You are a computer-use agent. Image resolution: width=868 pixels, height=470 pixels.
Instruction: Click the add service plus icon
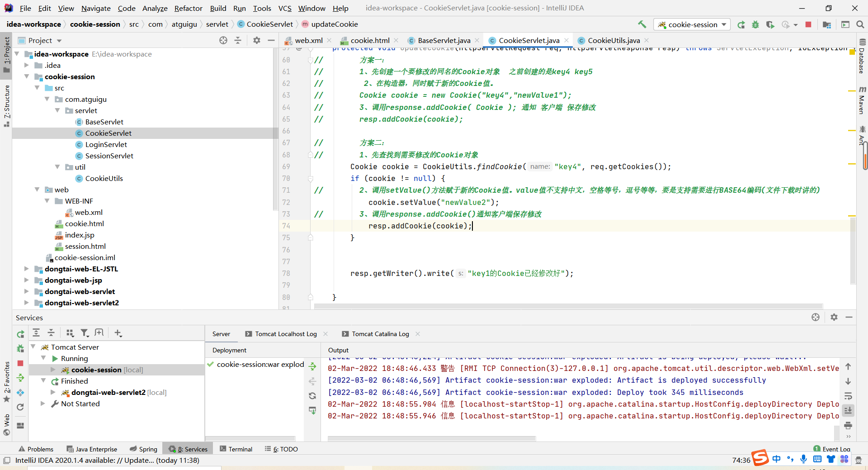[x=118, y=333]
